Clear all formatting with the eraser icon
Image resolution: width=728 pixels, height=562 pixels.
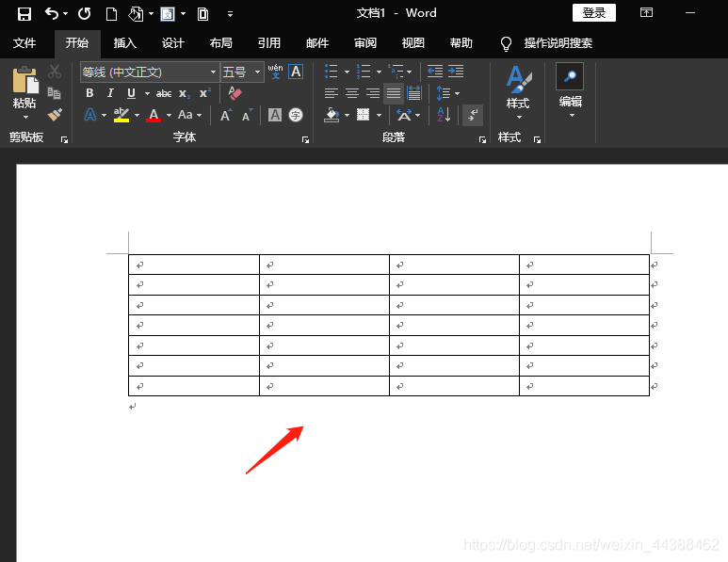pyautogui.click(x=235, y=93)
